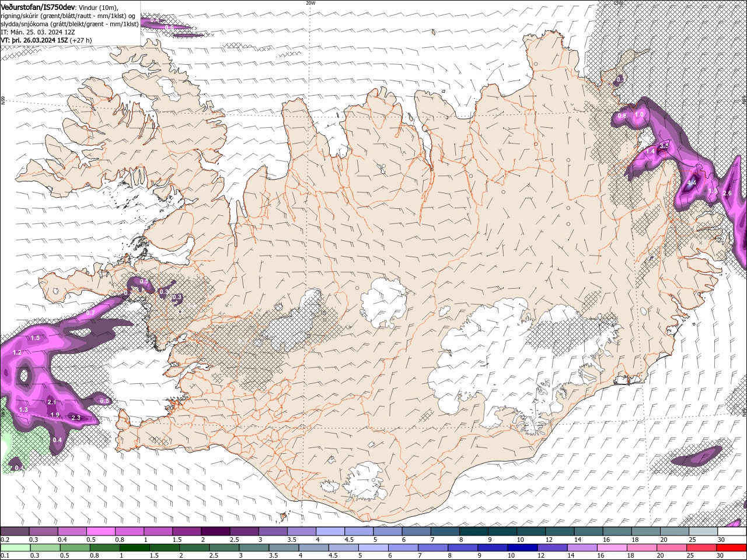
Task: Click the 1.5 label on the western map area
Action: [x=35, y=338]
